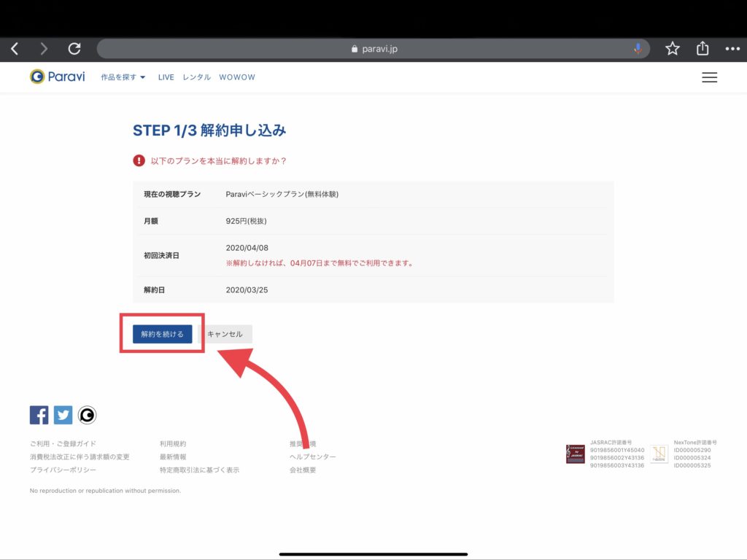Open the レンタル menu item
The image size is (747, 560).
coord(196,77)
